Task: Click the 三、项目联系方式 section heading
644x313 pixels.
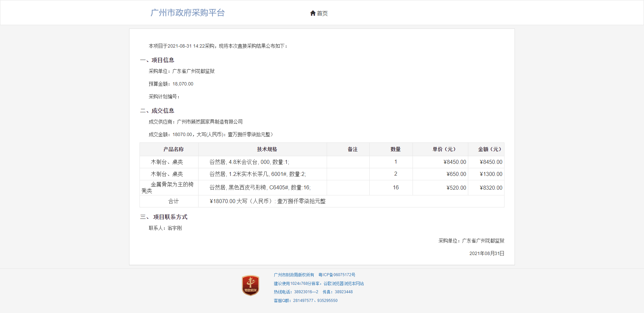Action: coord(164,217)
